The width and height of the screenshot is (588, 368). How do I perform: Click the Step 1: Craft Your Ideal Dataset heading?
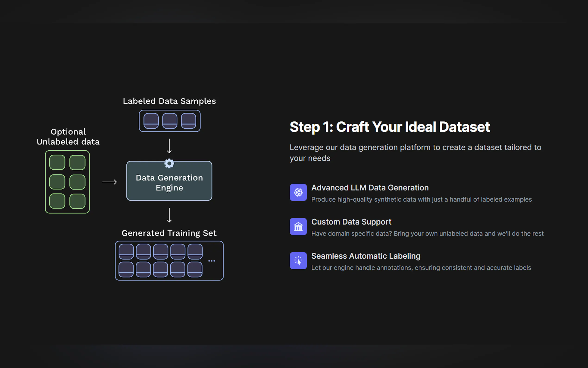pos(389,127)
